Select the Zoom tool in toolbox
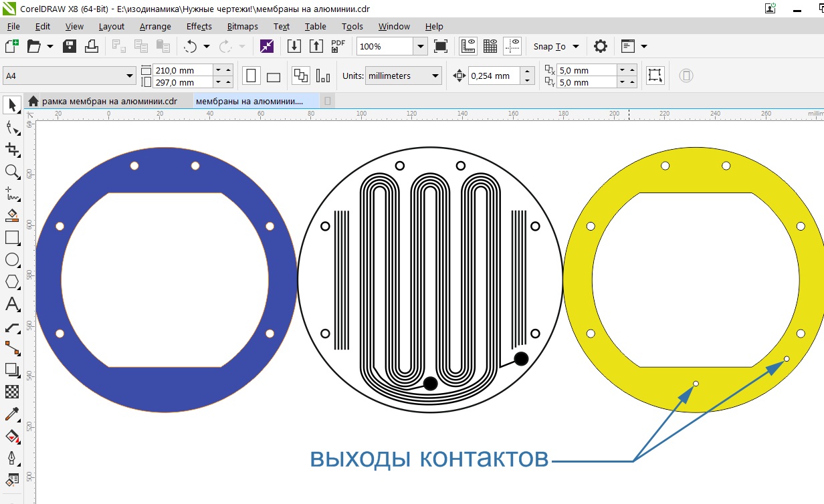824x504 pixels. 12,172
